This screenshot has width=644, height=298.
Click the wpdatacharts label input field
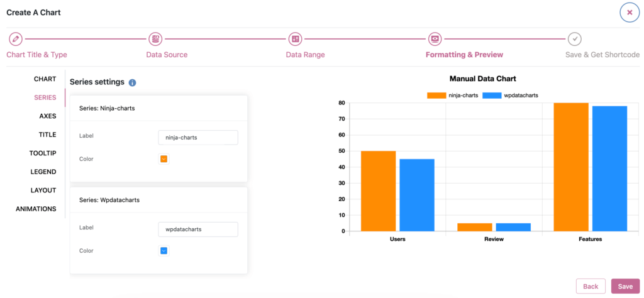(x=198, y=229)
